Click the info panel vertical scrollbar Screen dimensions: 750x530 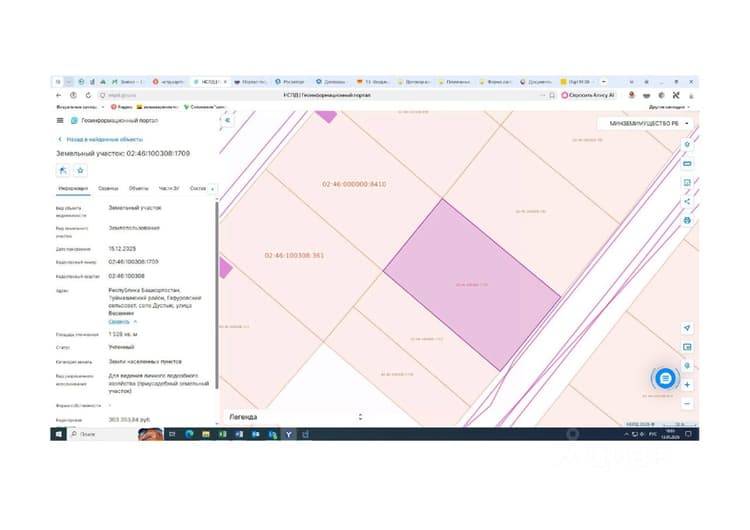(x=217, y=294)
